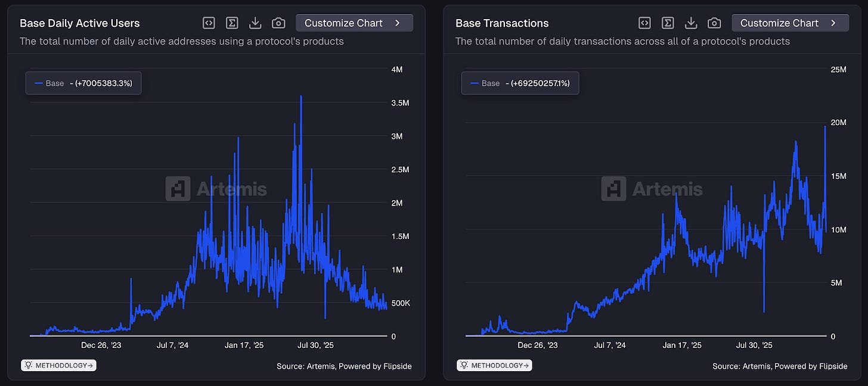Click the embed code icon on Daily Active Users chart
The image size is (868, 386).
[208, 23]
